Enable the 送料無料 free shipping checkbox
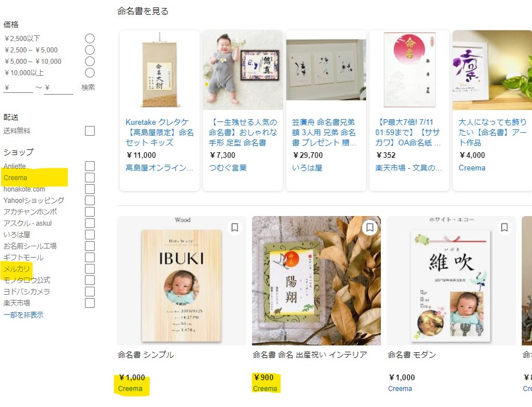The height and width of the screenshot is (407, 532). click(90, 131)
